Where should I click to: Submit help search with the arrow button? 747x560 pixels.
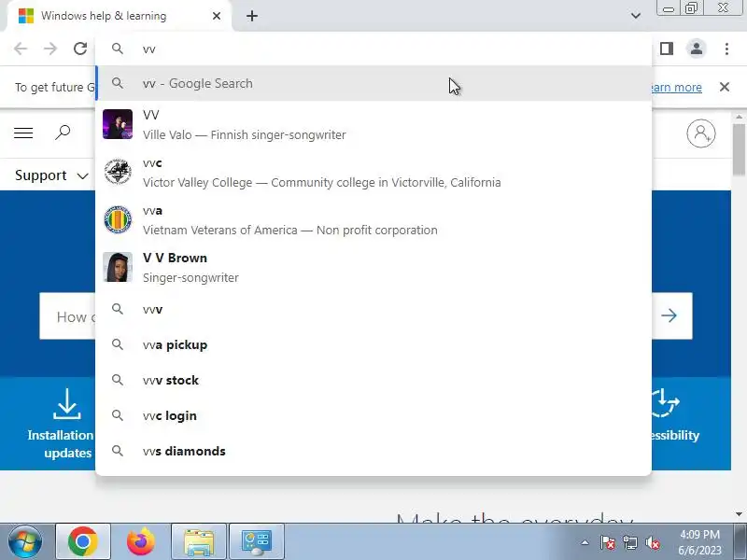[x=669, y=315]
